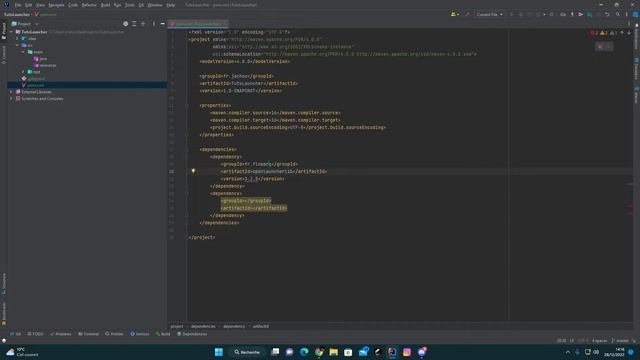Viewport: 640px width, 360px height.
Task: Open the Navigate menu
Action: [x=56, y=5]
